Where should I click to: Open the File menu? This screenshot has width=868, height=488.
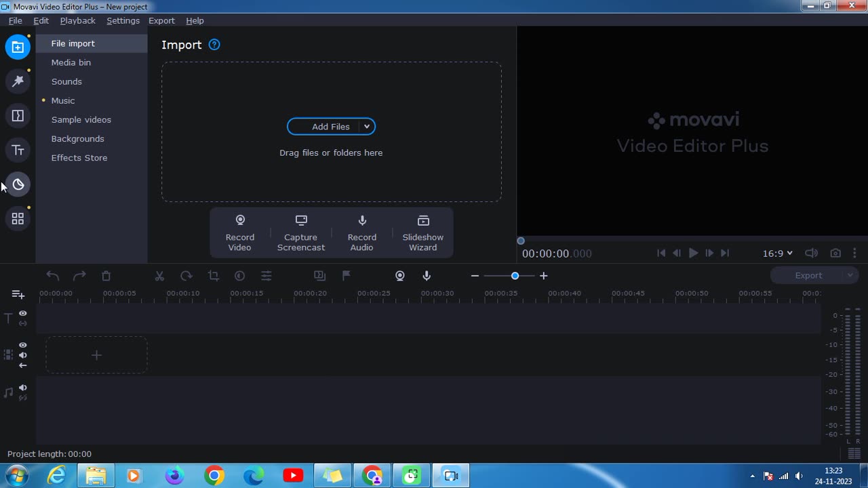tap(15, 20)
